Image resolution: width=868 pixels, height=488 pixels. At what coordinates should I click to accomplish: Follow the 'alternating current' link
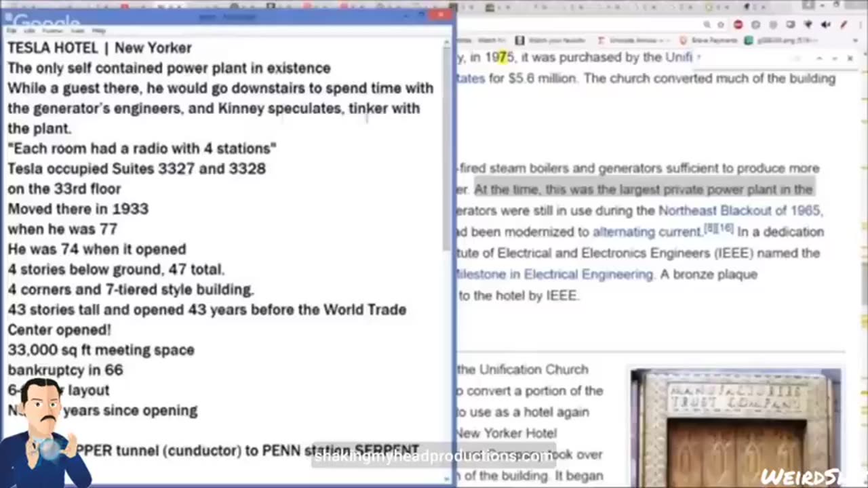tap(646, 232)
